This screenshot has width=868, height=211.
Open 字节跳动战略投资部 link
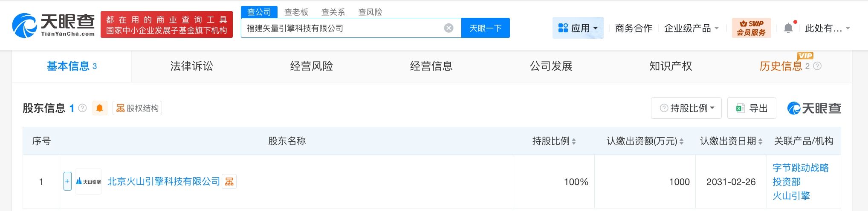pyautogui.click(x=800, y=174)
